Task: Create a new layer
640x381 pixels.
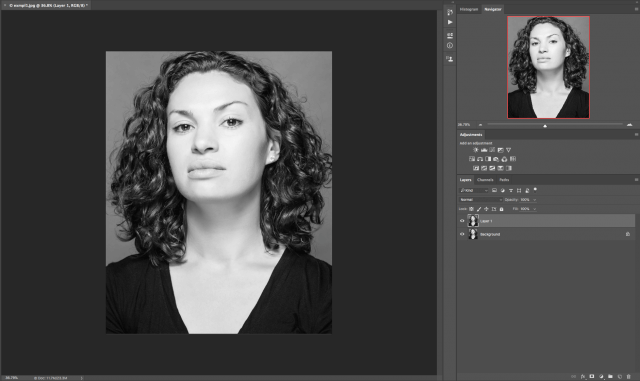Action: point(620,377)
